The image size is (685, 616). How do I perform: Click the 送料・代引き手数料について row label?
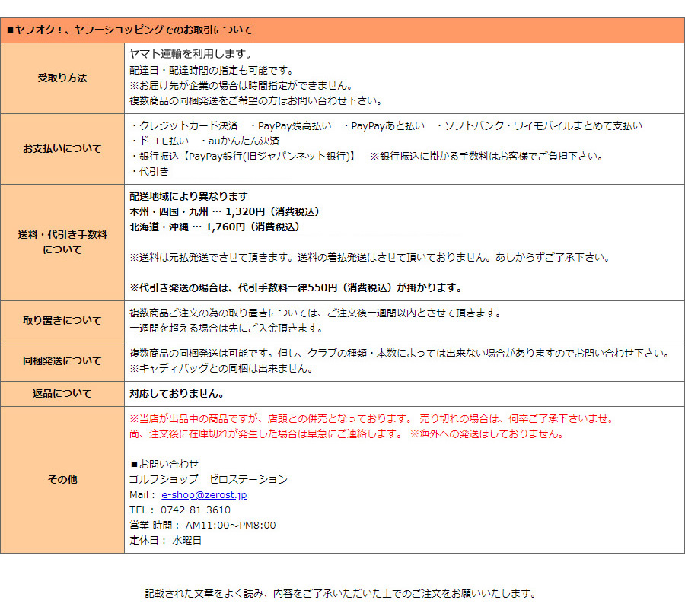coord(62,242)
